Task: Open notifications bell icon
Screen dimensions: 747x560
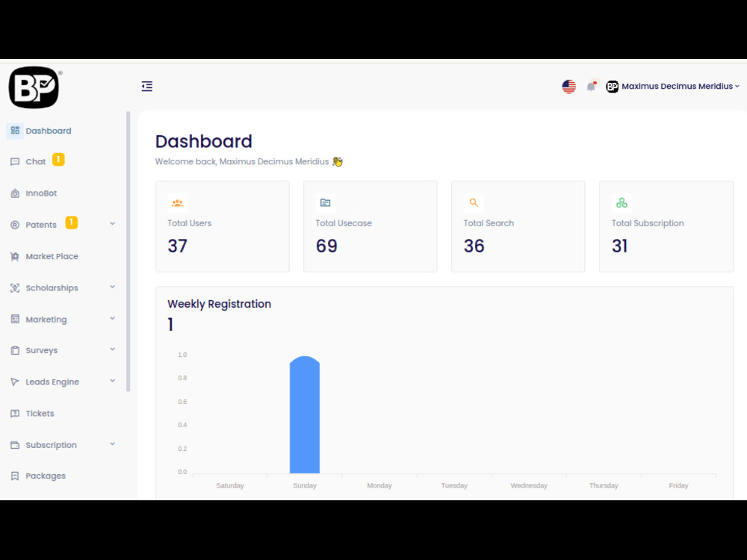Action: [x=591, y=86]
